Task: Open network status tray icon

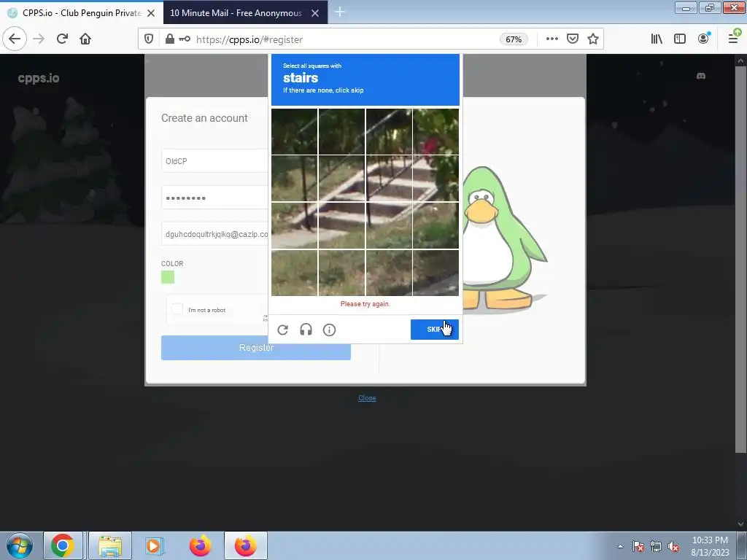Action: pyautogui.click(x=656, y=546)
